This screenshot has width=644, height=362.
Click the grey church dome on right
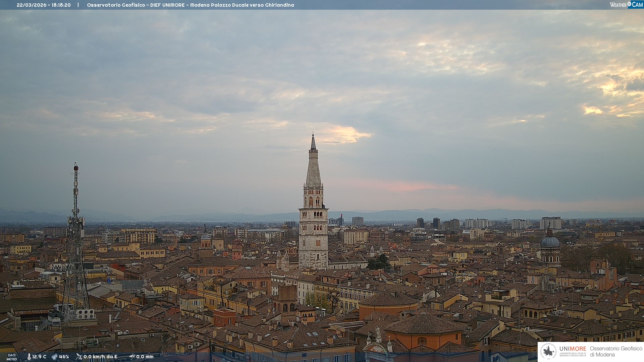[550, 242]
